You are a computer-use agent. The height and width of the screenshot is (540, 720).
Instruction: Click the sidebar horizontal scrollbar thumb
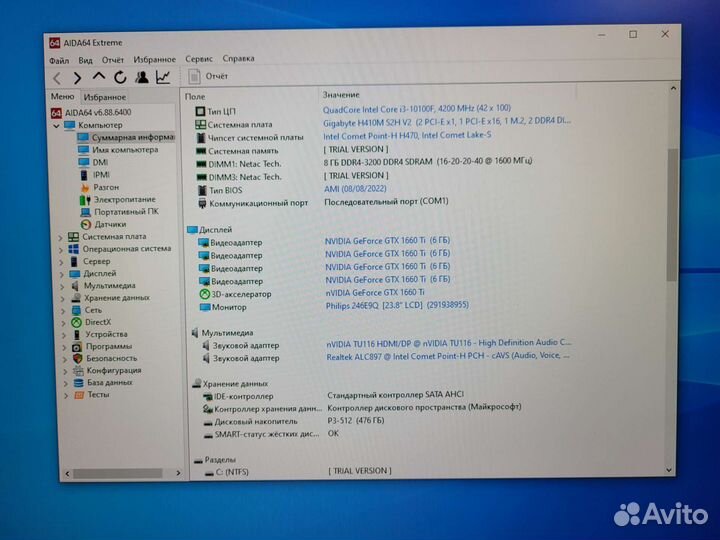pos(118,473)
